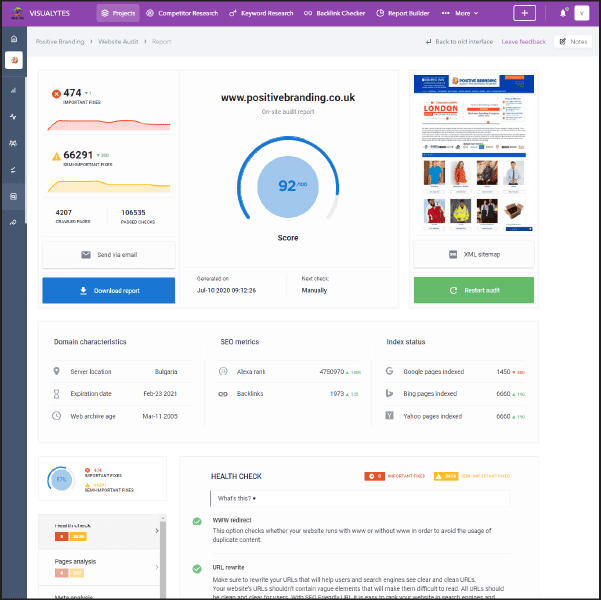Go back to old interface
Image resolution: width=601 pixels, height=600 pixels.
click(x=460, y=42)
